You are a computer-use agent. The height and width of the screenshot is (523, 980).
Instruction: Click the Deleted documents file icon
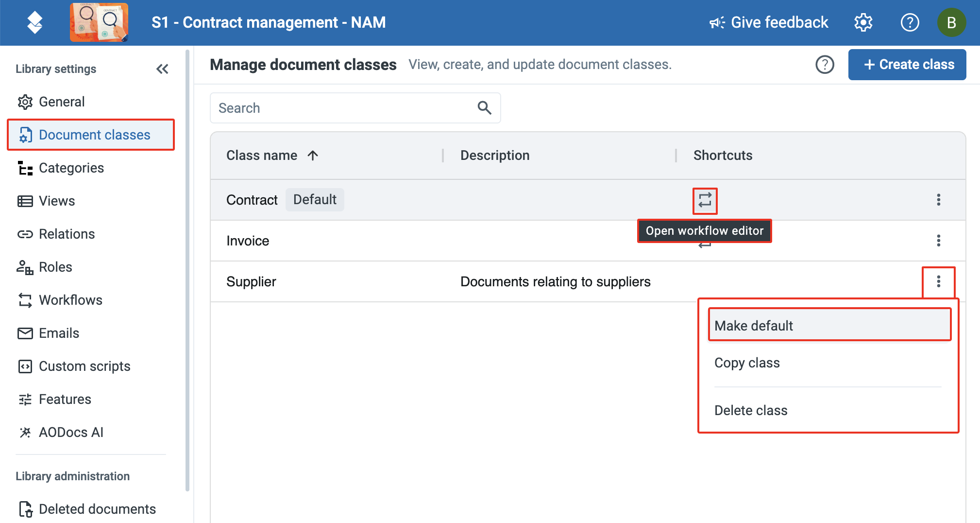coord(26,509)
